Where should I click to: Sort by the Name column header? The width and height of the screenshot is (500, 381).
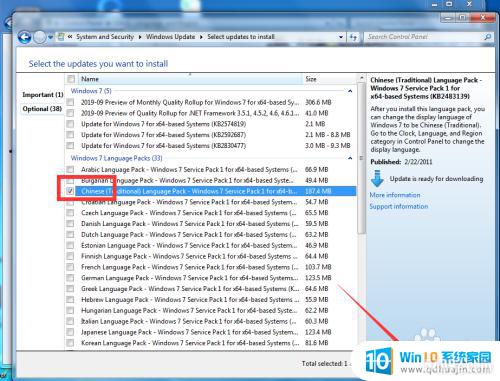[190, 79]
